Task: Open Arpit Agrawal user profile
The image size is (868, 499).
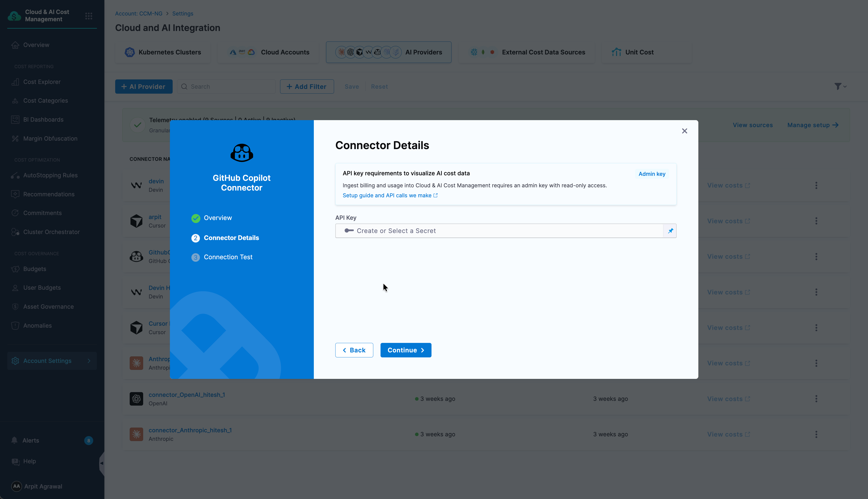Action: [37, 486]
